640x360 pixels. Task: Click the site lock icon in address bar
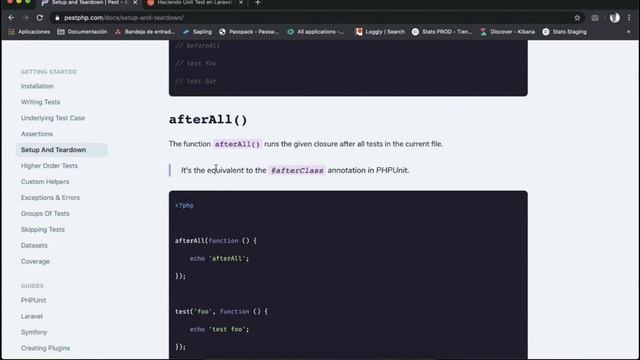point(57,18)
